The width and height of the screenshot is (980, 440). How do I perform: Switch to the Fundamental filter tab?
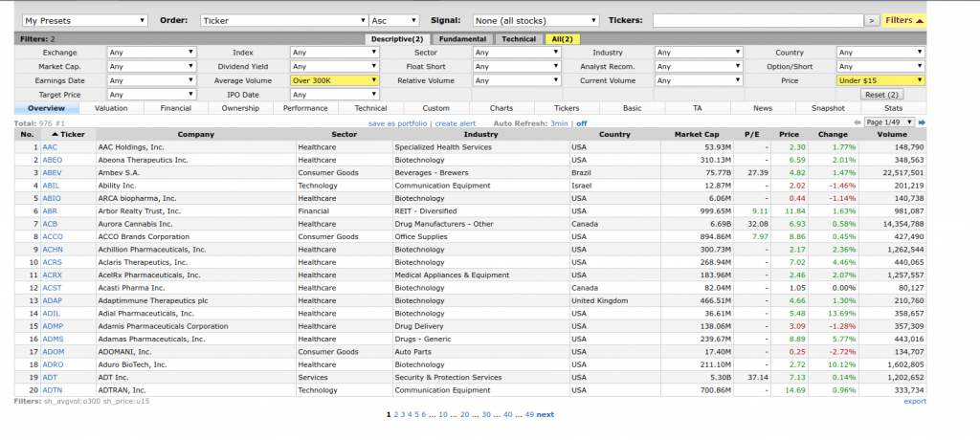[x=462, y=39]
